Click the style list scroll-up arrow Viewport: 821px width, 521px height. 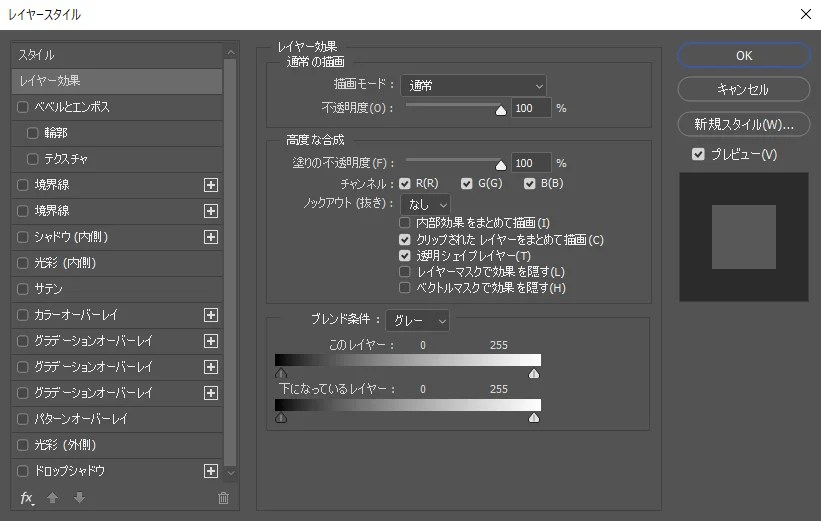230,52
